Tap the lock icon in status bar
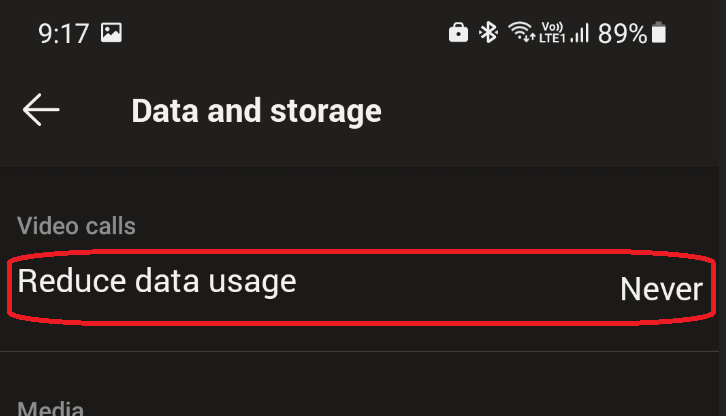 [x=458, y=33]
